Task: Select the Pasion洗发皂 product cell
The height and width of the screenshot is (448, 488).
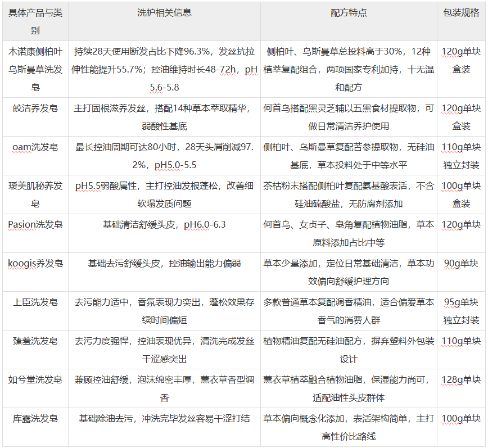Action: click(x=35, y=233)
